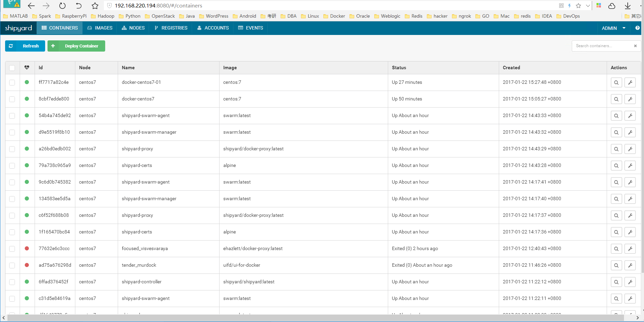
Task: Open the NODES section
Action: point(133,28)
